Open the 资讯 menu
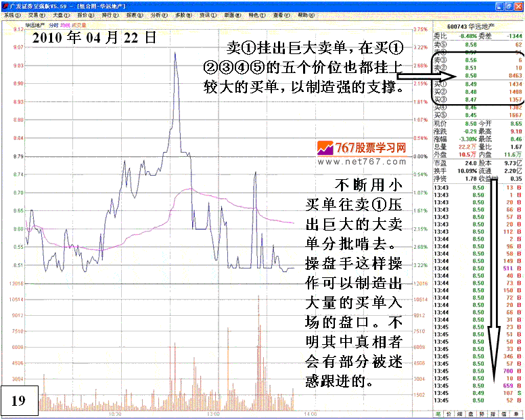This screenshot has width=525, height=420. tap(206, 14)
